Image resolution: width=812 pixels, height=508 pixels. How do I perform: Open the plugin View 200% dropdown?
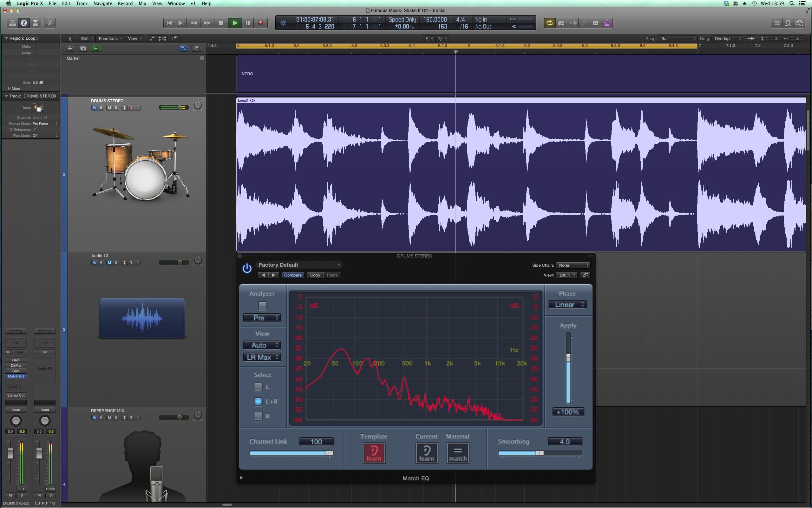pyautogui.click(x=566, y=275)
